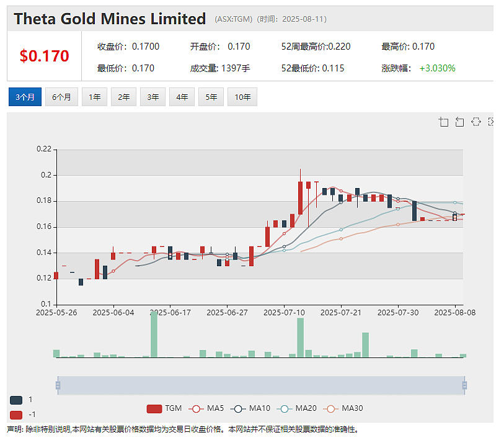Image resolution: width=504 pixels, height=440 pixels.
Task: Grab the left data zoom slider handle
Action: click(x=58, y=385)
